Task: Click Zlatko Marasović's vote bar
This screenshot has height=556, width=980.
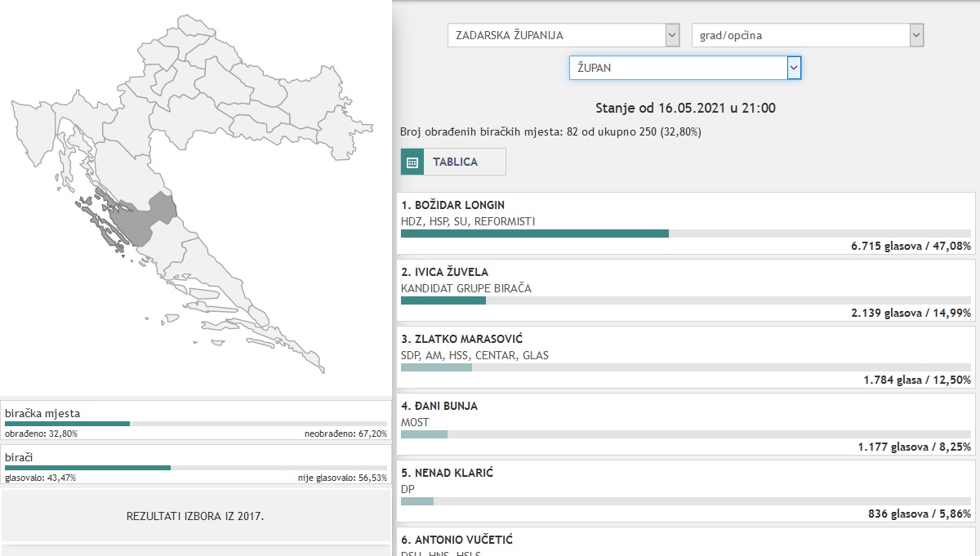Action: tap(686, 367)
